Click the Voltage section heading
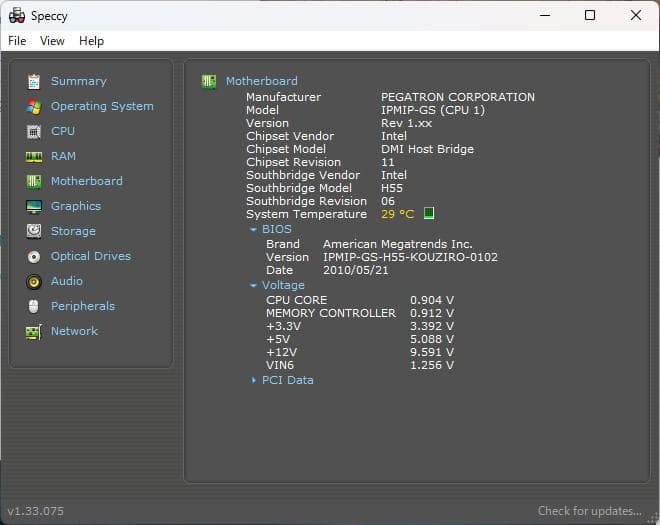This screenshot has height=525, width=660. coord(283,285)
